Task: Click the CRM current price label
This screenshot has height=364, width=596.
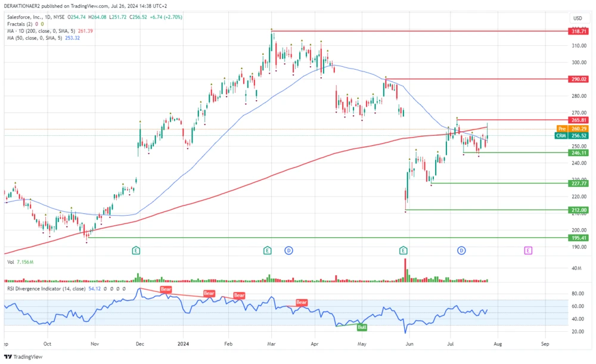Action: (560, 136)
